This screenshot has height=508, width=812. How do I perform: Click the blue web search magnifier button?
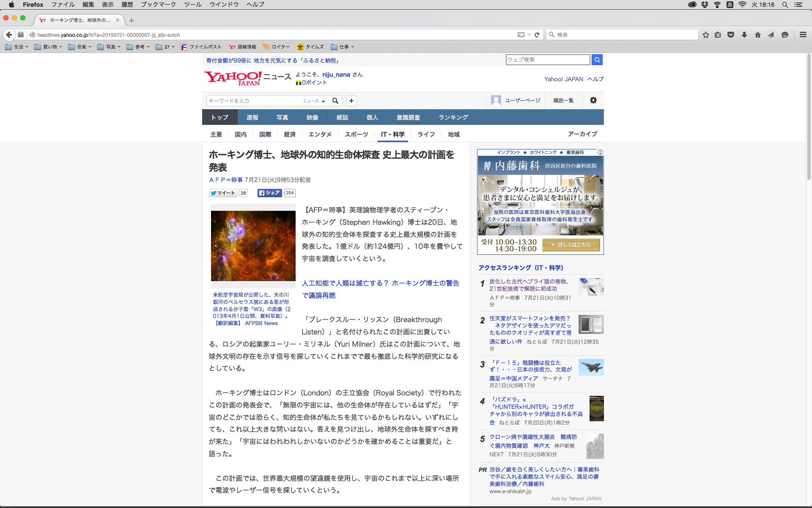tap(597, 60)
